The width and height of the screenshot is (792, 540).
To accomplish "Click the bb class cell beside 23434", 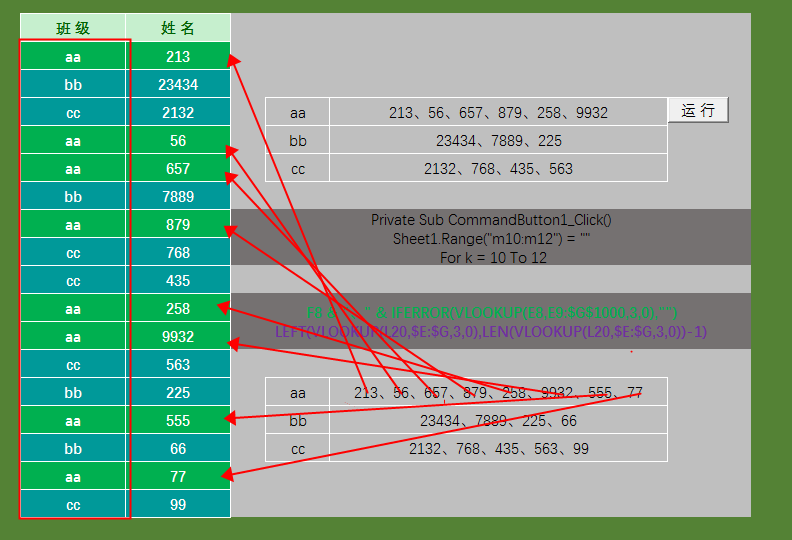I will 73,84.
